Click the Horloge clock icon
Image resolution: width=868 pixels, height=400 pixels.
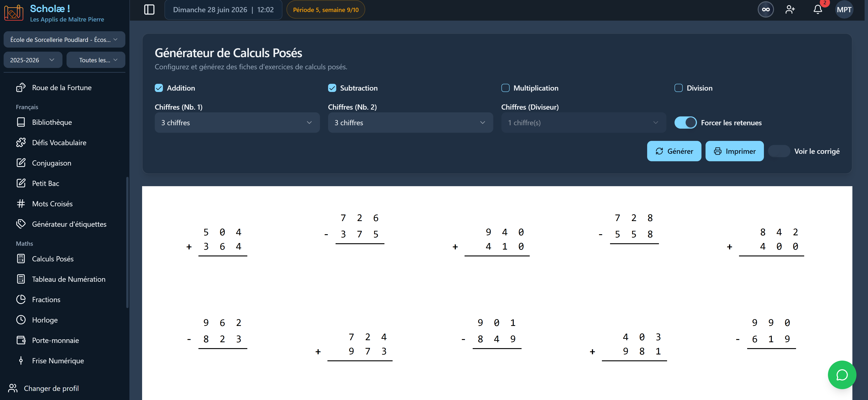tap(21, 320)
